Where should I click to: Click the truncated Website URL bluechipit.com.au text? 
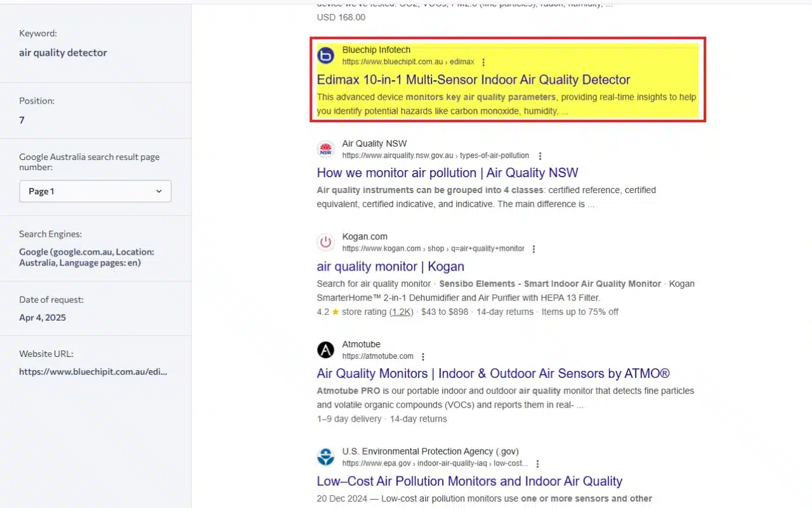(x=93, y=371)
